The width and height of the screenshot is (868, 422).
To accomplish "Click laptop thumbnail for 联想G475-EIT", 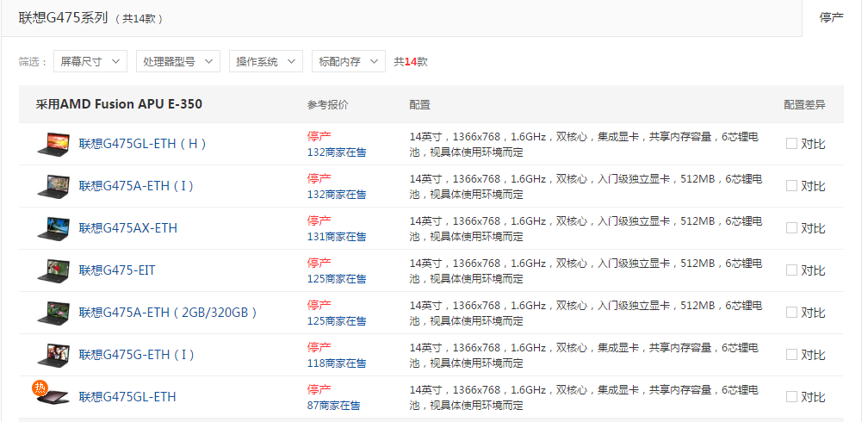I will (53, 270).
